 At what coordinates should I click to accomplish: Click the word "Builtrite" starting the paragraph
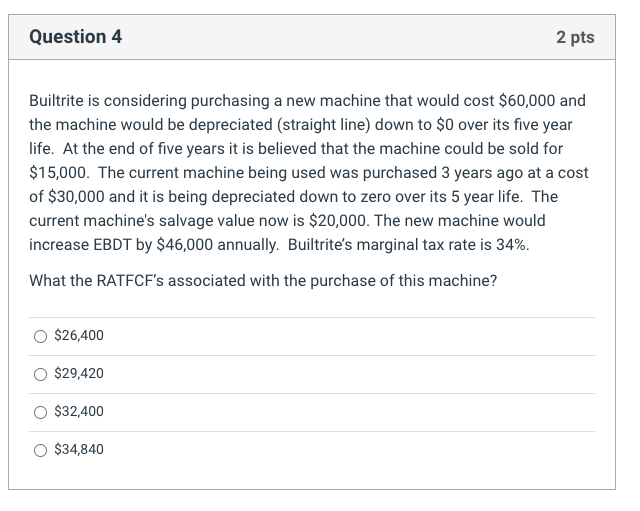coord(61,101)
